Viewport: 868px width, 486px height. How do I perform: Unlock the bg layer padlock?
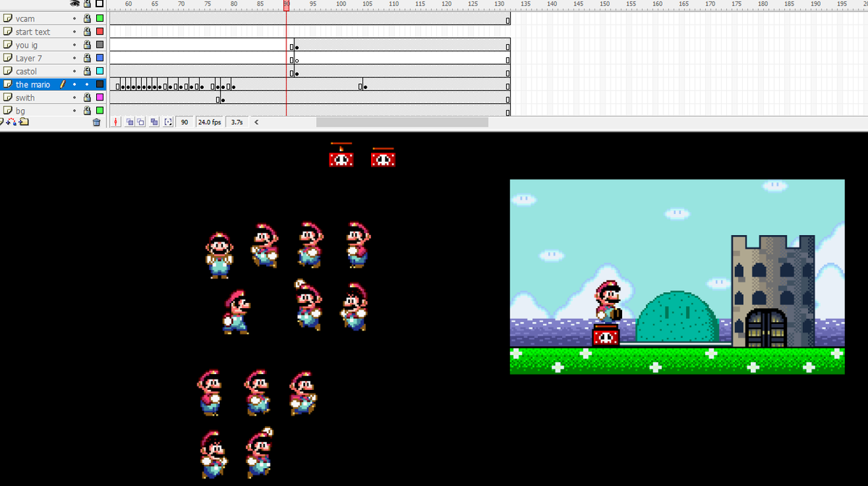88,111
